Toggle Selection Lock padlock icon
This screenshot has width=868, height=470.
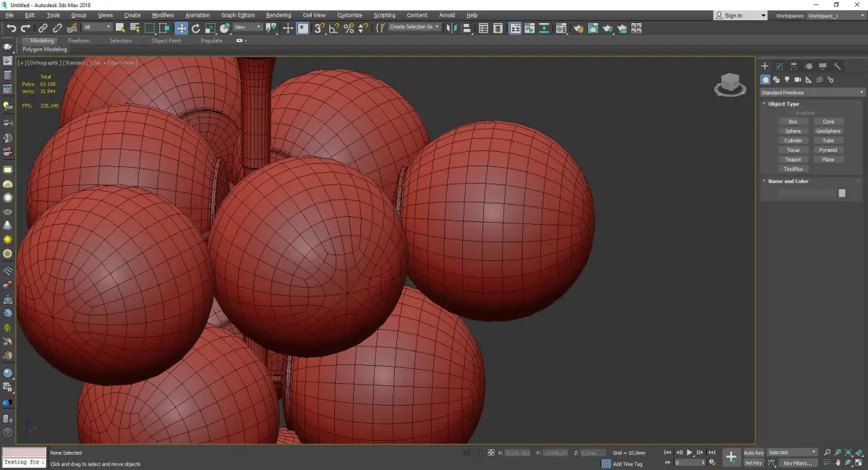click(x=479, y=453)
